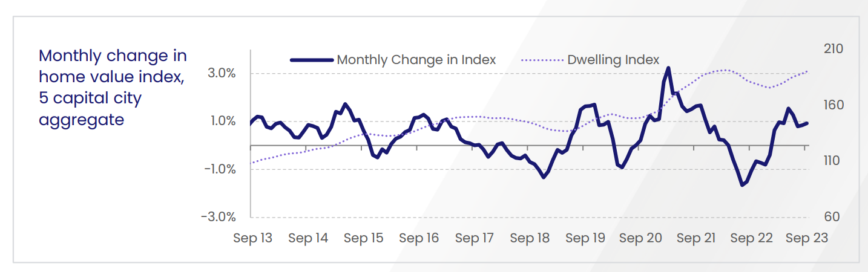Click the Monthly Change in Index legend label
Viewport: 868px width, 272px height.
[x=416, y=60]
